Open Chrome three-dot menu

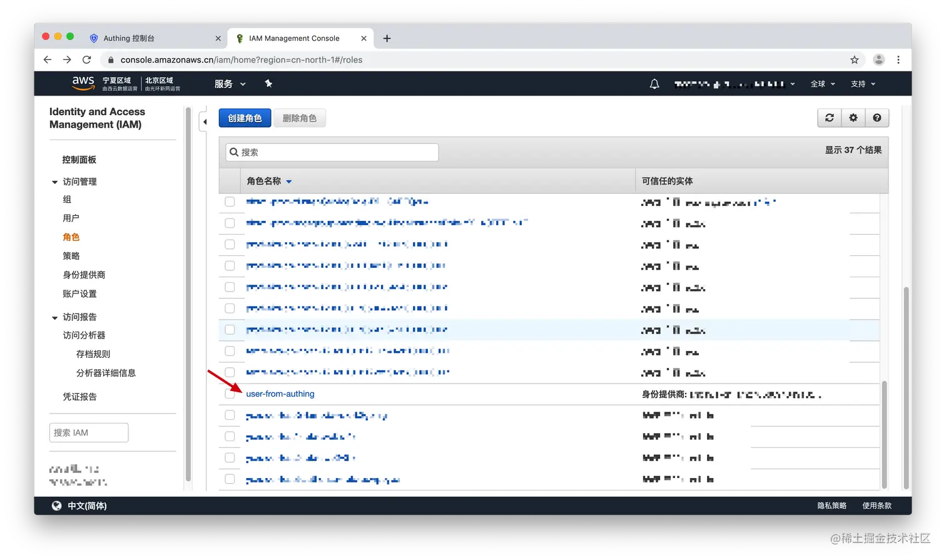point(898,59)
